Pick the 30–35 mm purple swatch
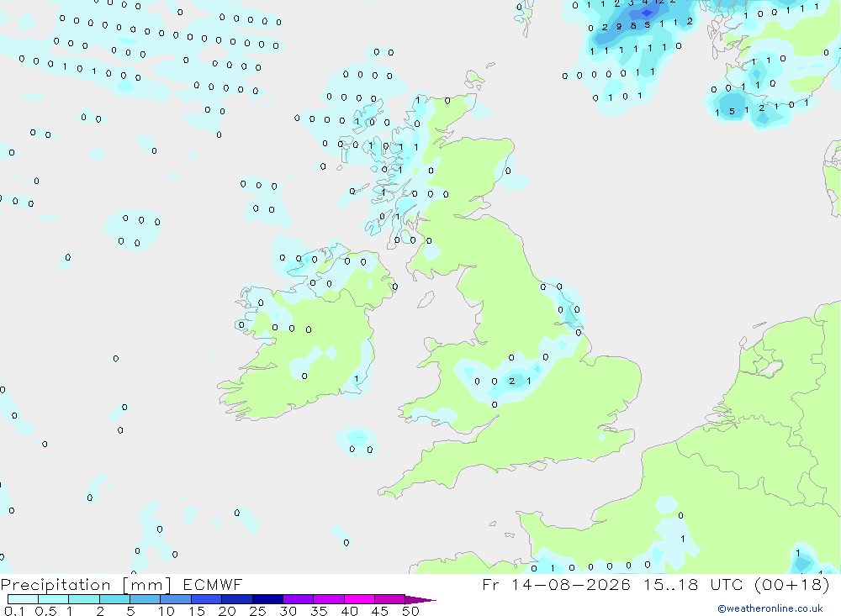 tap(298, 599)
